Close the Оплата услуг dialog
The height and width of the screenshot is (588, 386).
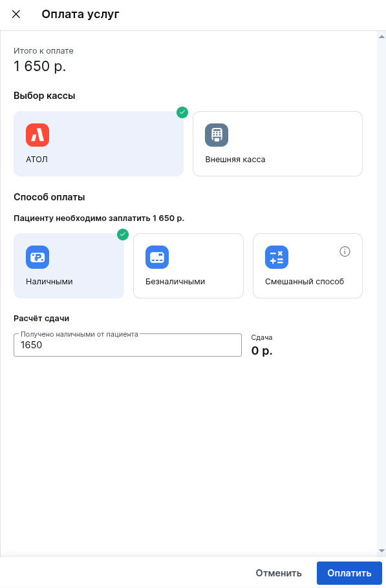click(16, 14)
